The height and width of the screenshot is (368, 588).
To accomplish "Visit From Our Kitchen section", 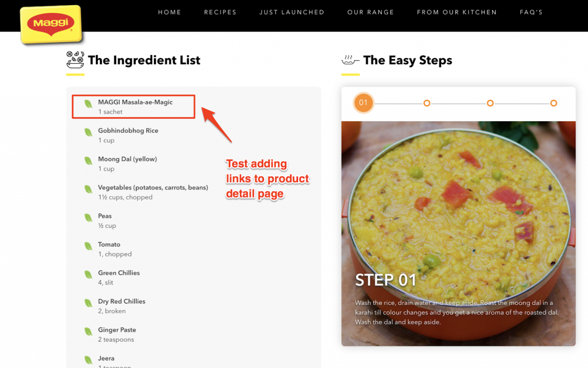I will click(x=457, y=12).
